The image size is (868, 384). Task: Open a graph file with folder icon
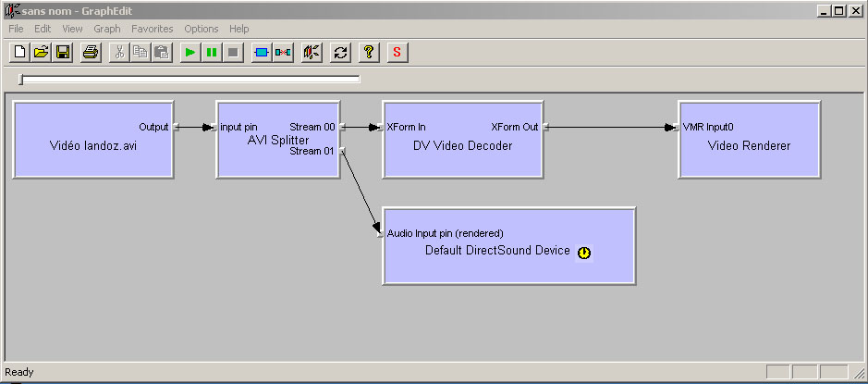tap(42, 53)
